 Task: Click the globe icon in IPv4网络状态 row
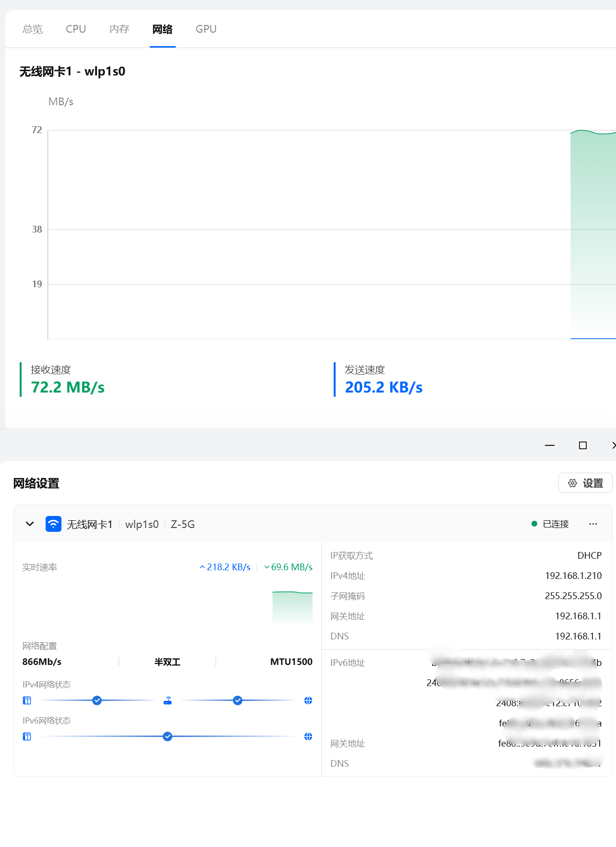point(308,700)
